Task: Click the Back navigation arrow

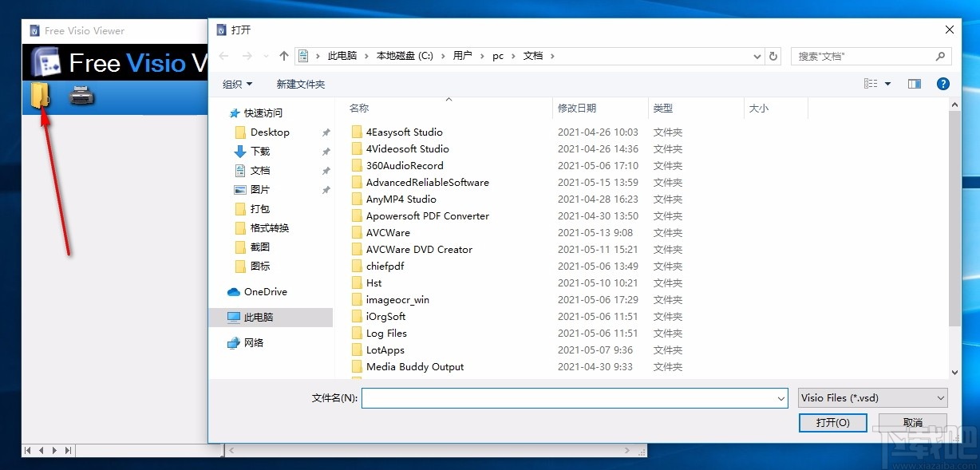Action: click(223, 56)
